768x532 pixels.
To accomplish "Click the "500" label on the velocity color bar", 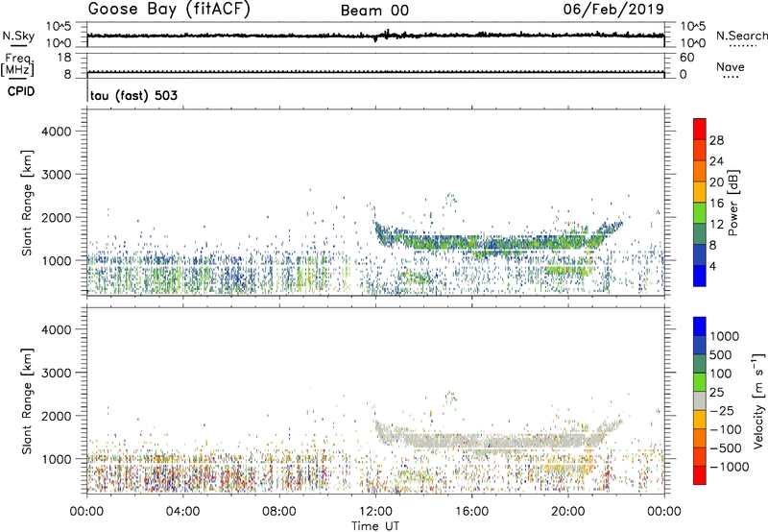I will (720, 354).
